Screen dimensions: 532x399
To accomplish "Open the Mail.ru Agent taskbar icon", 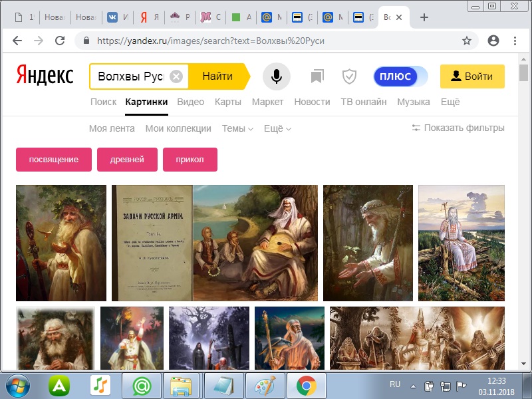I will click(x=142, y=386).
